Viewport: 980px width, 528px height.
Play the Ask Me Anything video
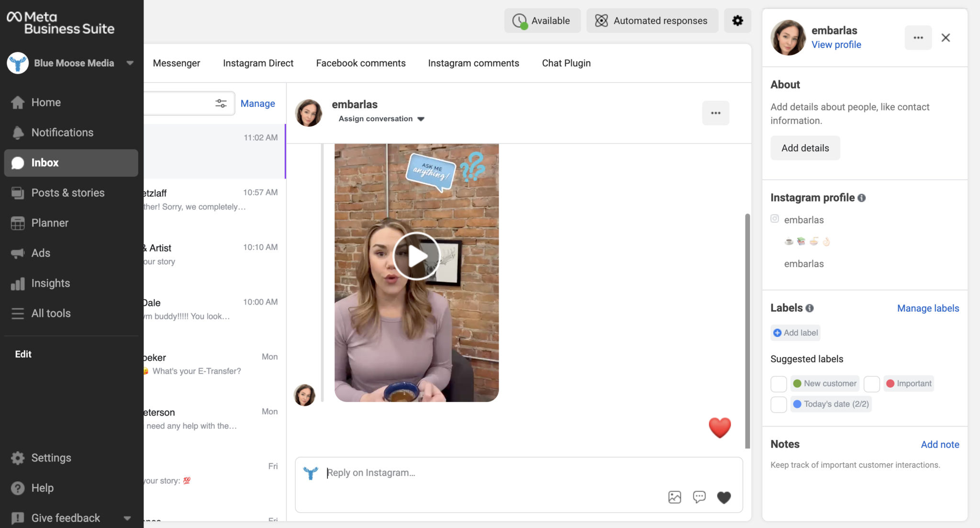point(416,256)
